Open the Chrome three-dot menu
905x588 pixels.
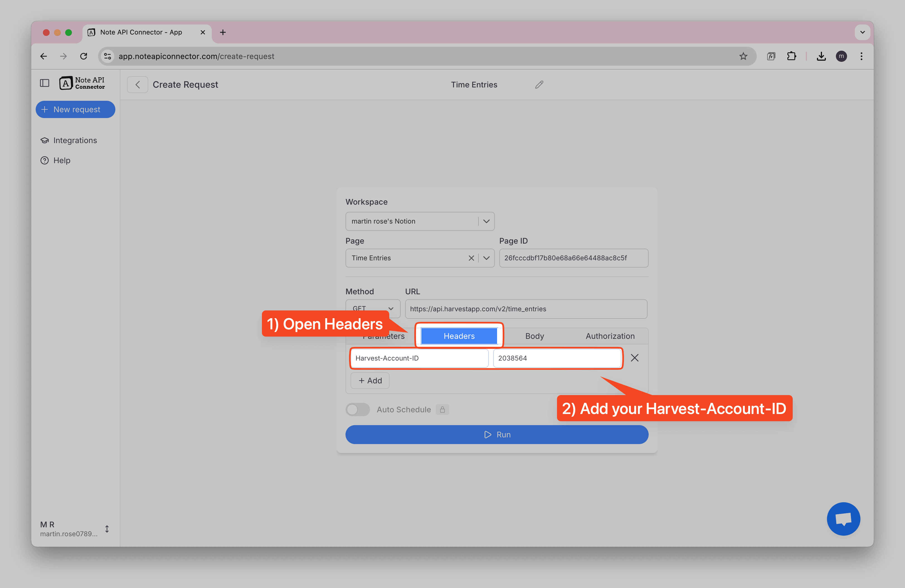[x=861, y=56]
